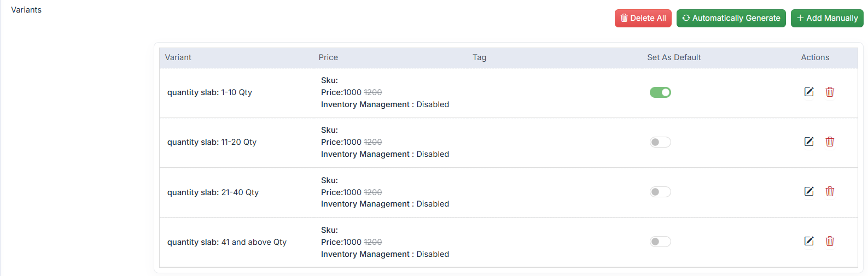Set 41 and above Qty as default
This screenshot has height=276, width=868.
coord(660,242)
